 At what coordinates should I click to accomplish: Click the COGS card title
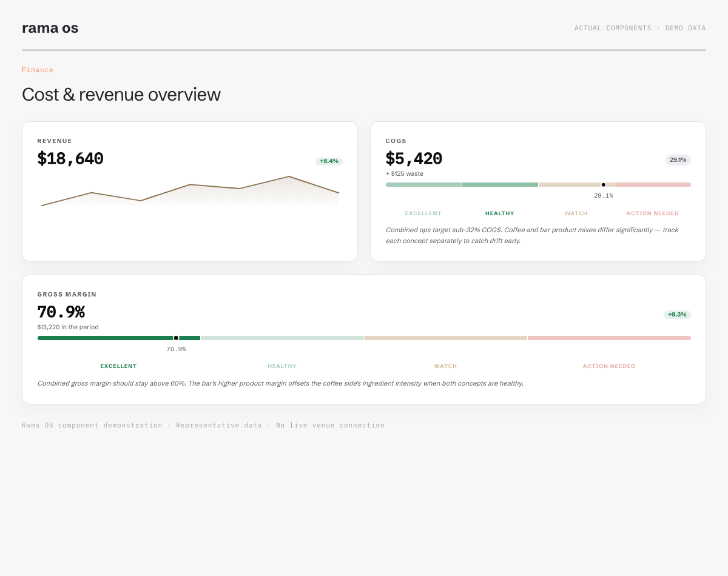point(396,141)
